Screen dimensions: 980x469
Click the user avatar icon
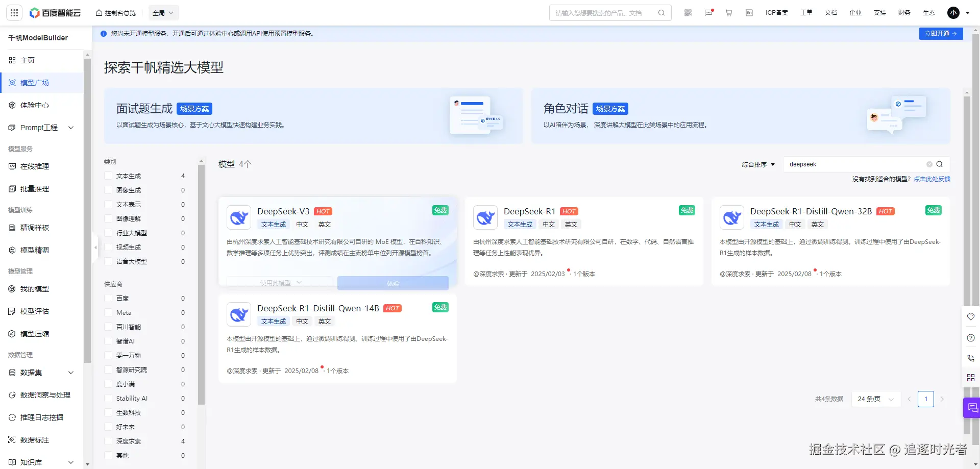953,13
